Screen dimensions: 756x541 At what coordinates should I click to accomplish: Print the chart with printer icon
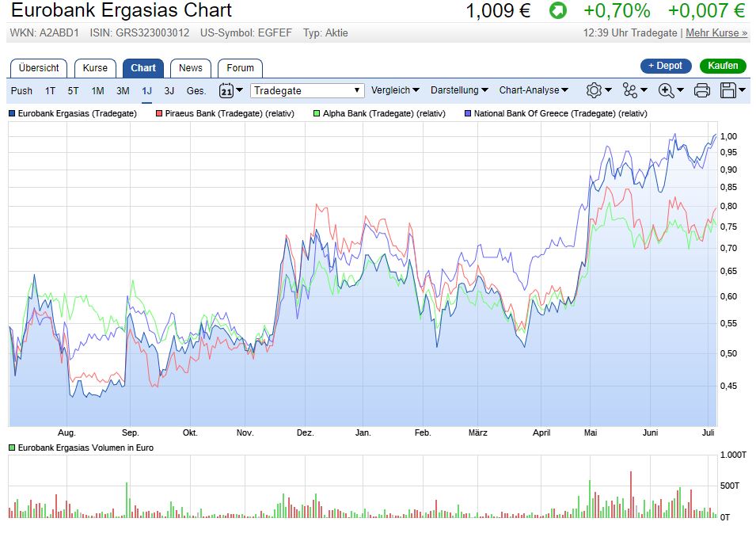click(701, 90)
